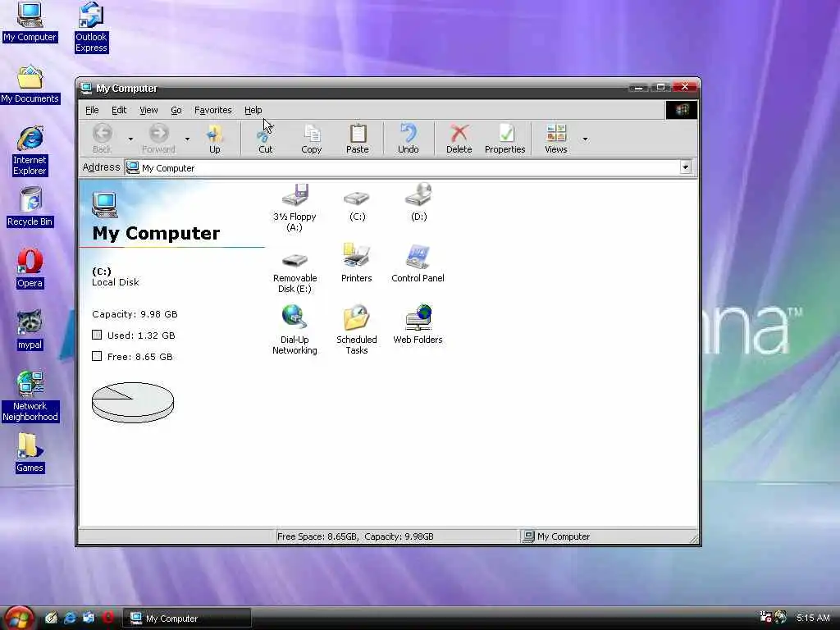Viewport: 840px width, 630px height.
Task: Click the disk usage pie chart
Action: click(133, 402)
